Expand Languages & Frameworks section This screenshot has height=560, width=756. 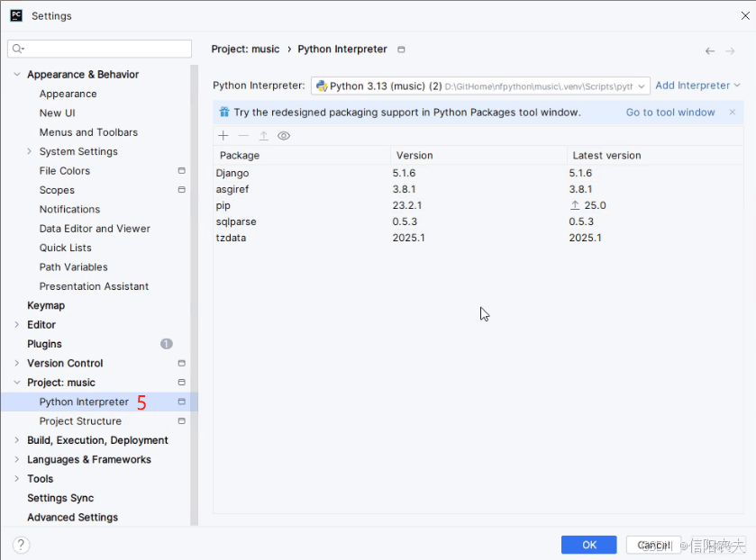[17, 460]
